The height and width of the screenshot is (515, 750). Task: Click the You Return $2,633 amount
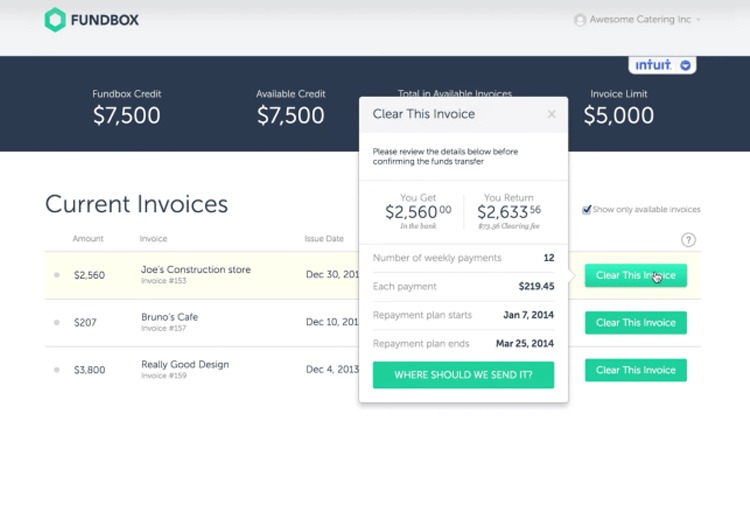[x=509, y=212]
